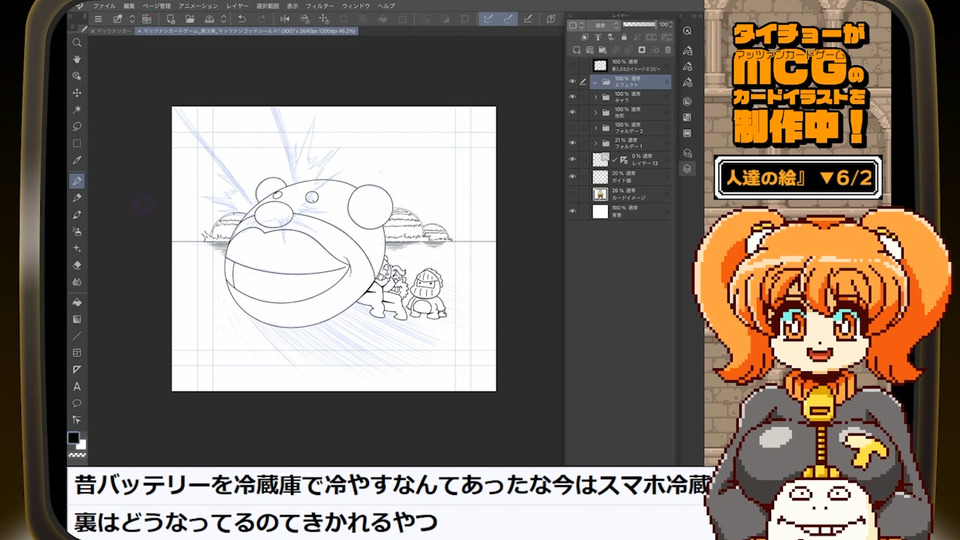960x540 pixels.
Task: Select the Eraser tool
Action: tap(77, 265)
